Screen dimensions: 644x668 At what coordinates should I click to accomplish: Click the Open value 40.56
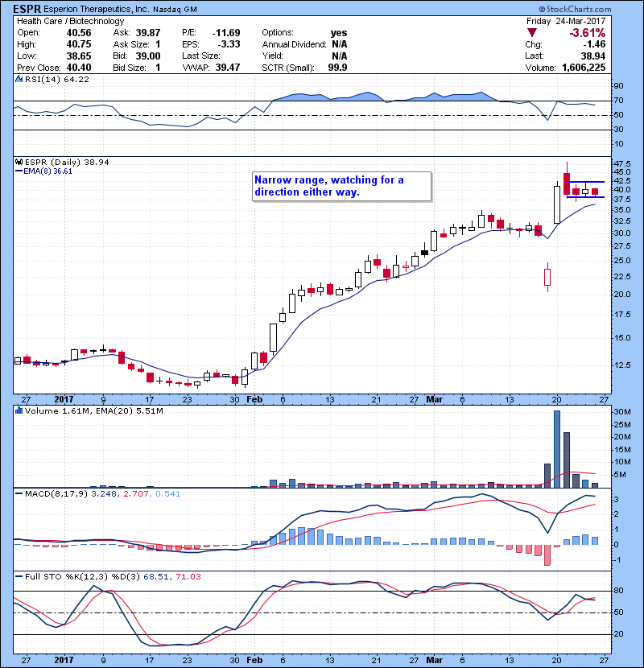[x=79, y=33]
